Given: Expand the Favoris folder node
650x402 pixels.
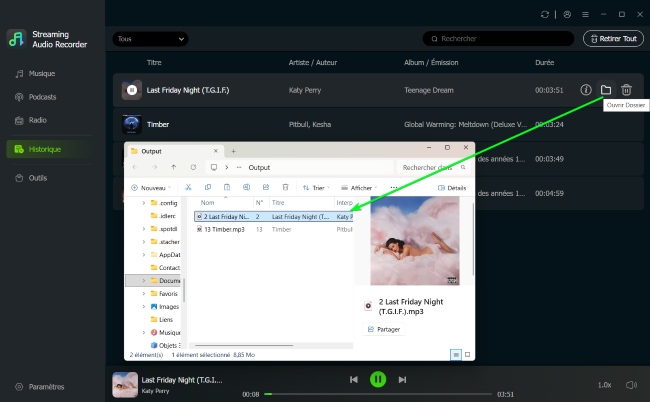Looking at the screenshot, I should pos(144,293).
